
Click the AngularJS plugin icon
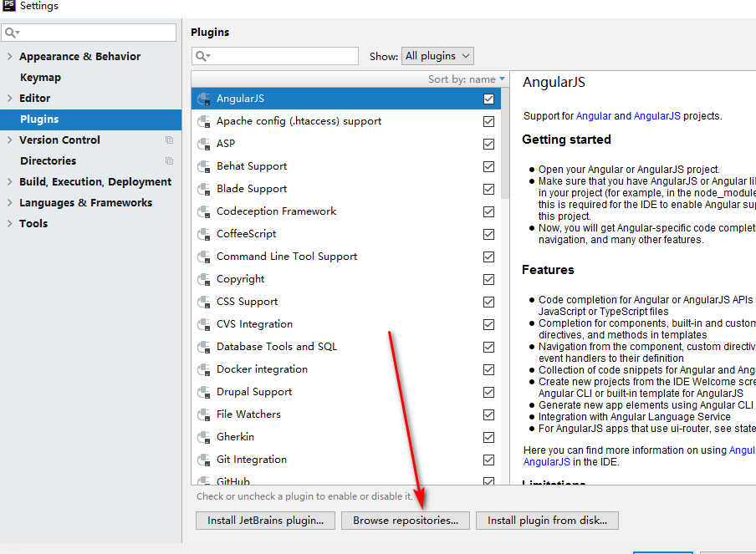tap(204, 99)
